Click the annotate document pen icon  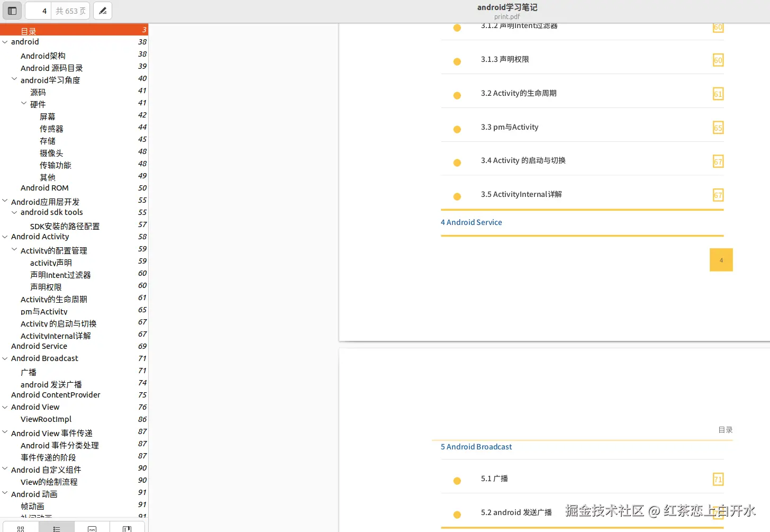tap(103, 11)
